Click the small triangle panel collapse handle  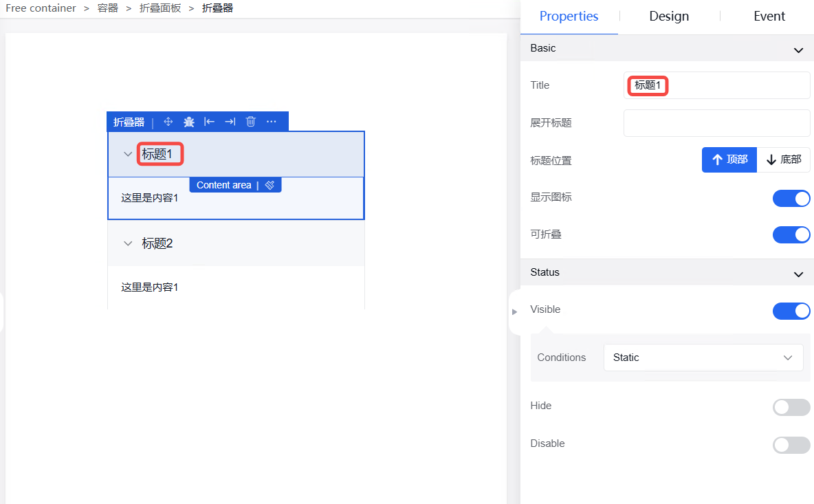coord(514,312)
